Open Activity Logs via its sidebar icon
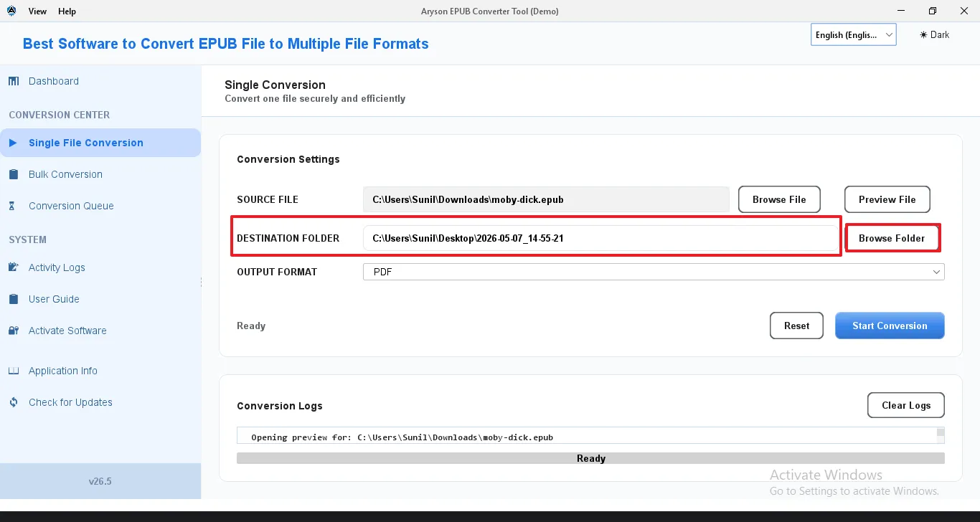 (14, 267)
